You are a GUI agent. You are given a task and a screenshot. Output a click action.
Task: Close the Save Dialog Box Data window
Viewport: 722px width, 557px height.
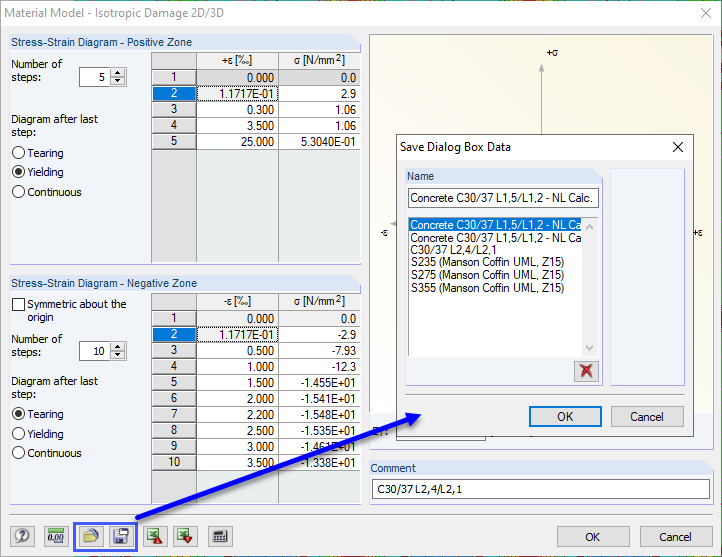678,147
